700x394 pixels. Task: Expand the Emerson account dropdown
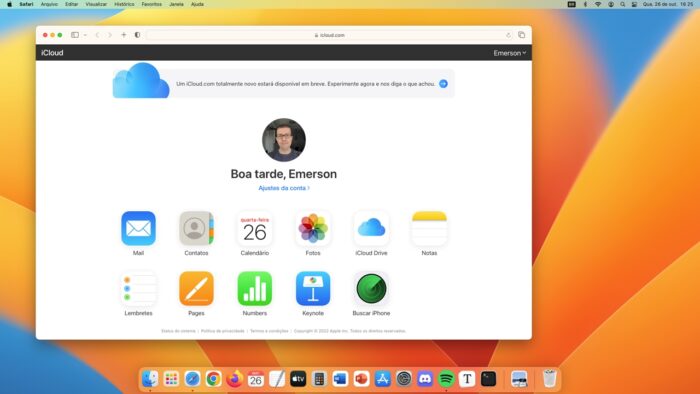[509, 53]
